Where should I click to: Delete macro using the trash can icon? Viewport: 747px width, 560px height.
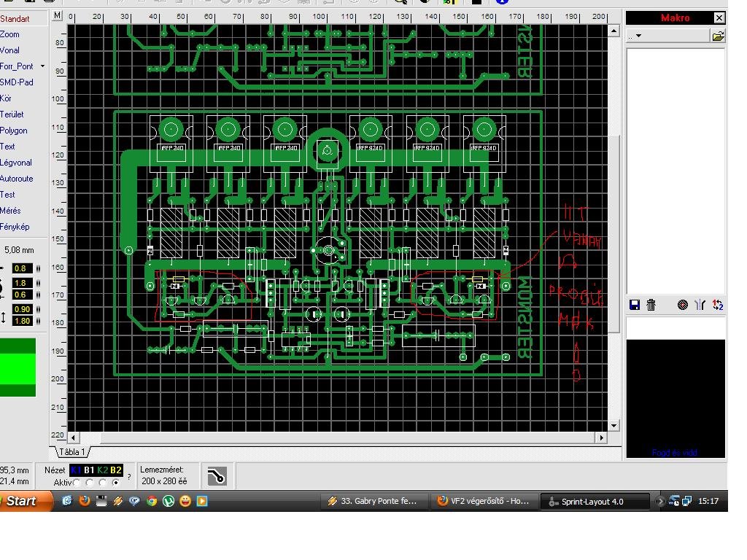point(651,305)
